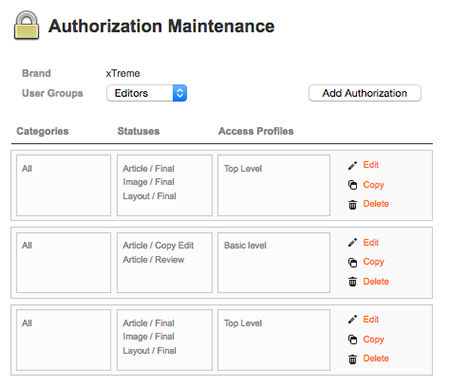Click Copy link in first Top Level row
The image size is (450, 386).
(x=373, y=185)
